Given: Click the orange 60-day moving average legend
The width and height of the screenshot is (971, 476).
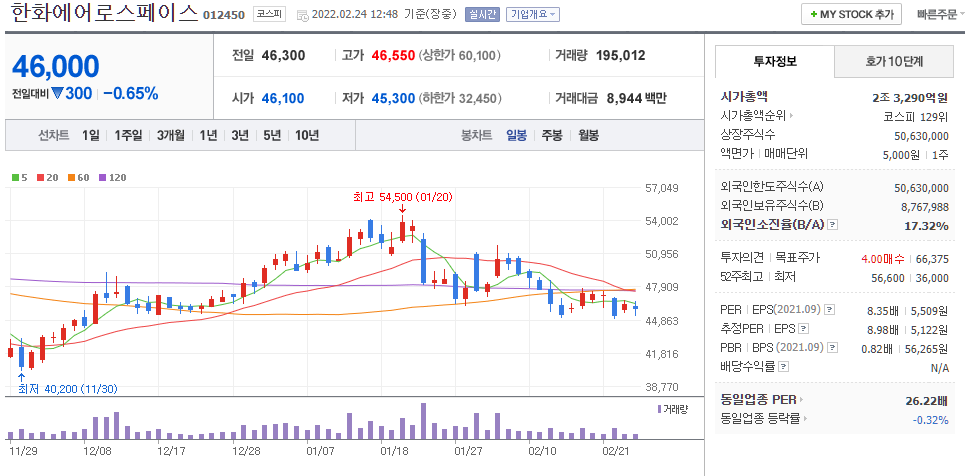Looking at the screenshot, I should (79, 178).
